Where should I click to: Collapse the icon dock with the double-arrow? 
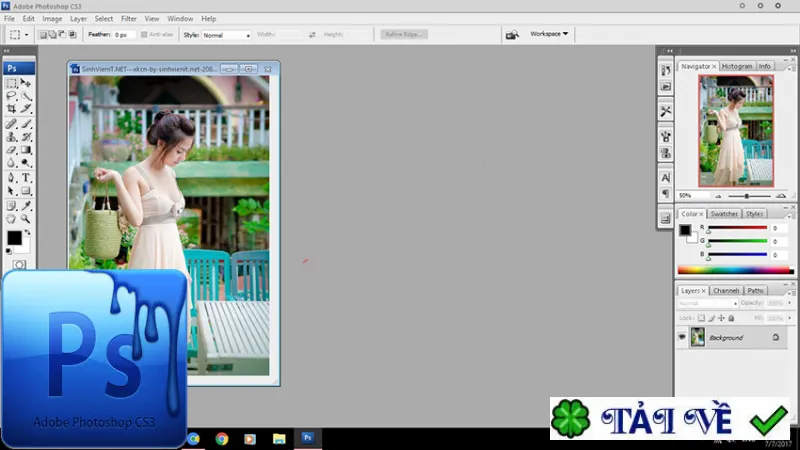click(670, 51)
